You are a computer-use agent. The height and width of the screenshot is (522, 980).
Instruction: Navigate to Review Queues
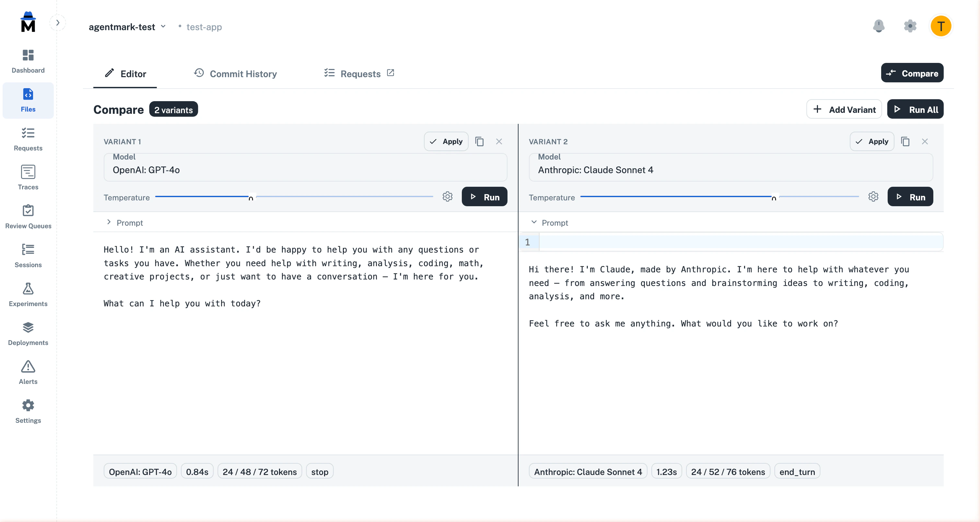[28, 216]
